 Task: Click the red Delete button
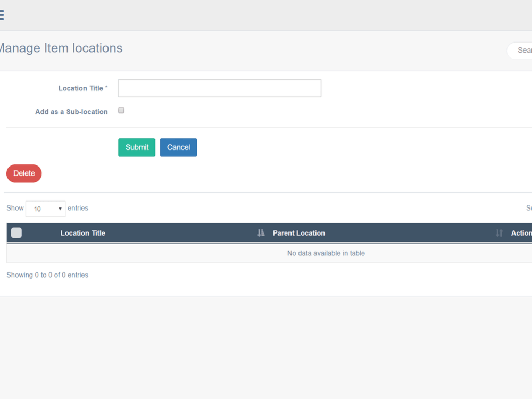click(x=23, y=173)
